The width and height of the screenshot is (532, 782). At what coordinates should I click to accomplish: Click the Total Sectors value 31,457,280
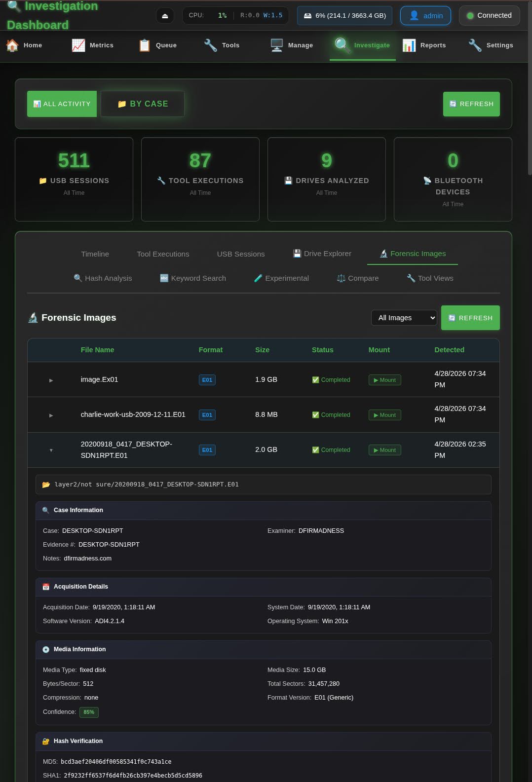(324, 684)
